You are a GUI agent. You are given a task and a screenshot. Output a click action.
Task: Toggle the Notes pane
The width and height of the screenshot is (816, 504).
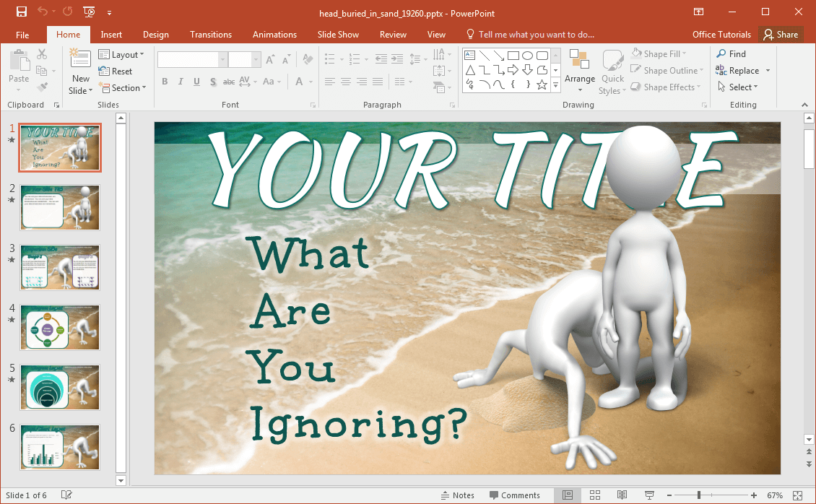[456, 495]
